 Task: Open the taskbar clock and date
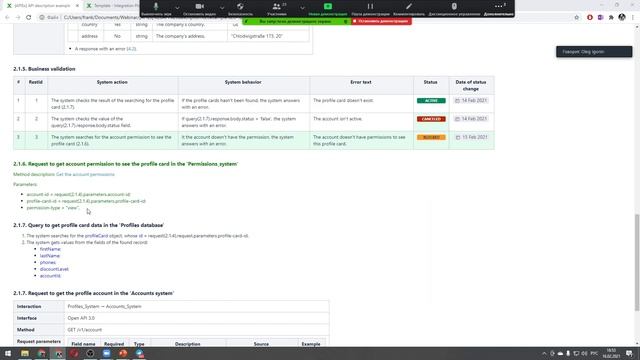pyautogui.click(x=611, y=353)
